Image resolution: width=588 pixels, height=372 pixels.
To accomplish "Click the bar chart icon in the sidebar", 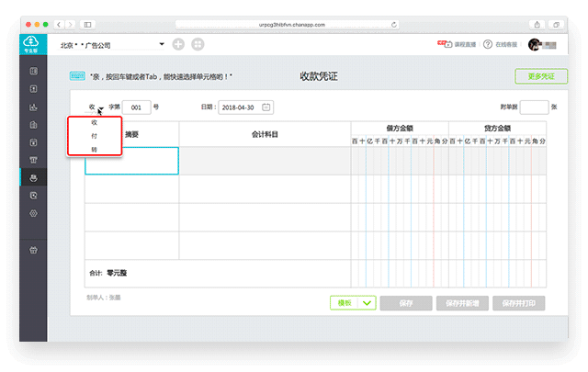I will point(33,107).
